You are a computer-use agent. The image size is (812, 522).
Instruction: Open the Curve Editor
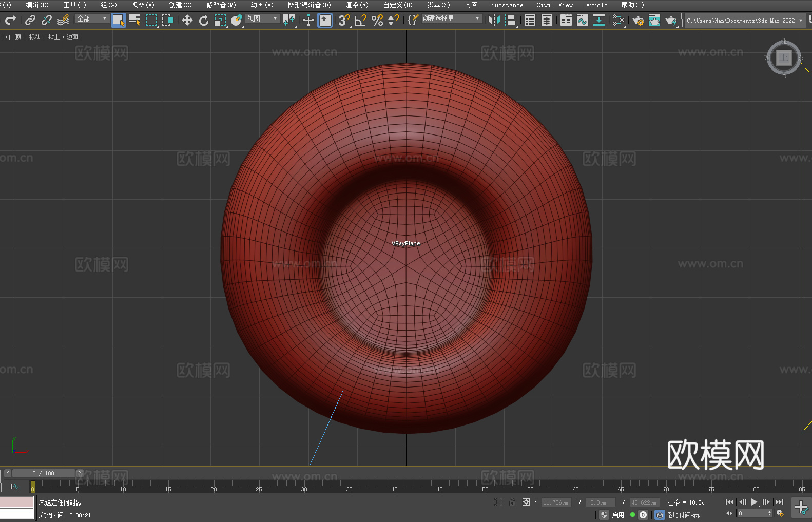[x=583, y=20]
